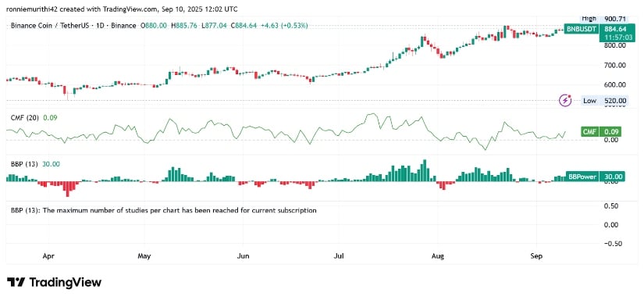Click the 0.09 value beside CMF (20)
The image size is (644, 300).
pyautogui.click(x=51, y=117)
